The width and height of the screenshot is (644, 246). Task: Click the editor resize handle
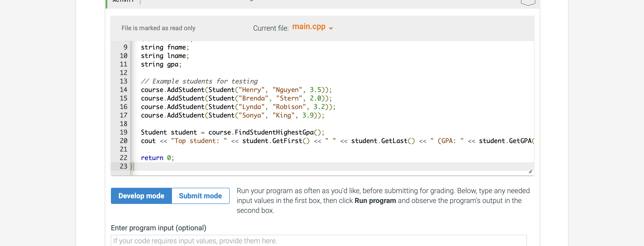click(x=530, y=172)
